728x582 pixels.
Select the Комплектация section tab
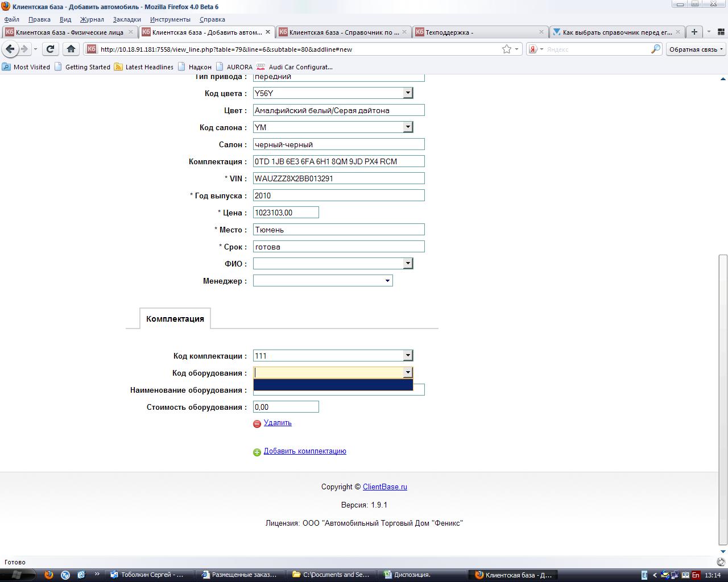click(x=175, y=318)
